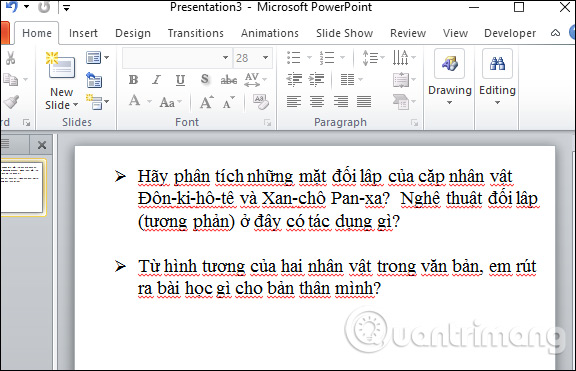Open Align Text vertical alignment menu
576x371 pixels.
coord(404,80)
